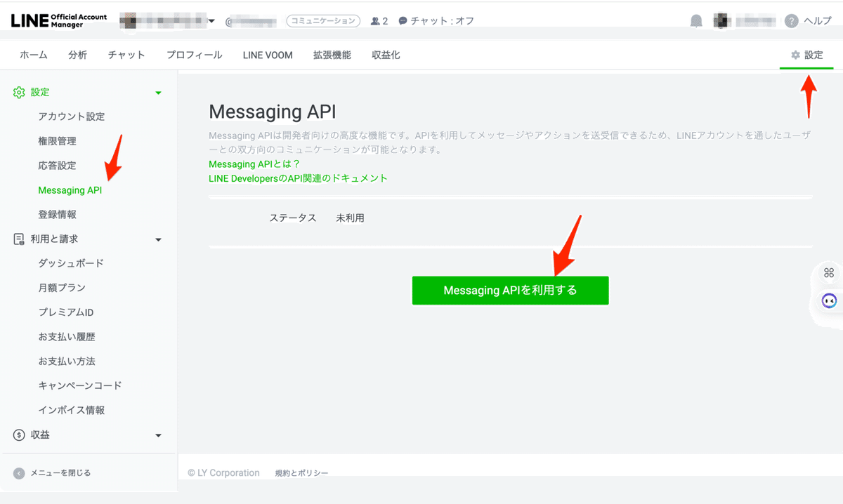This screenshot has height=504, width=843.
Task: Open 権限管理 in the sidebar
Action: coord(57,141)
